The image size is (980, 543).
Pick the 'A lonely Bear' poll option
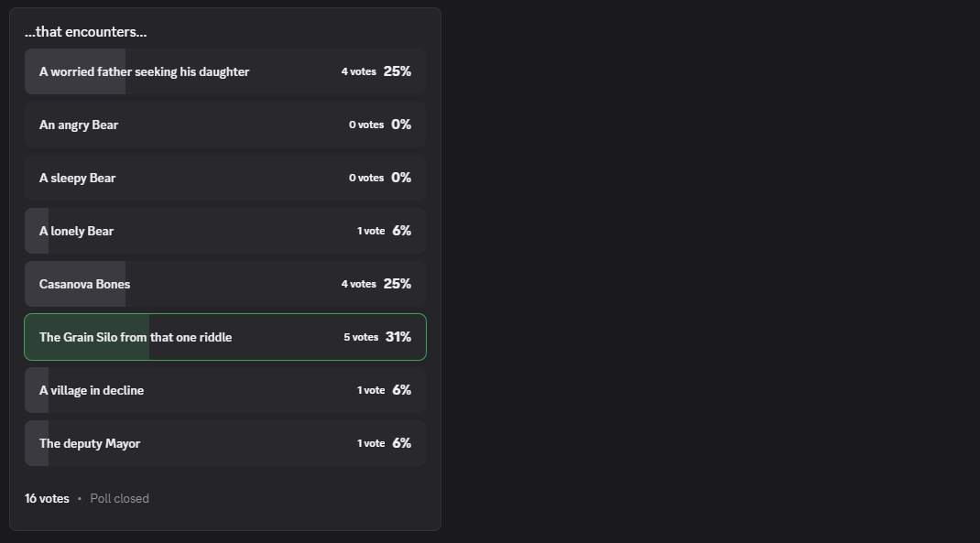pos(77,231)
